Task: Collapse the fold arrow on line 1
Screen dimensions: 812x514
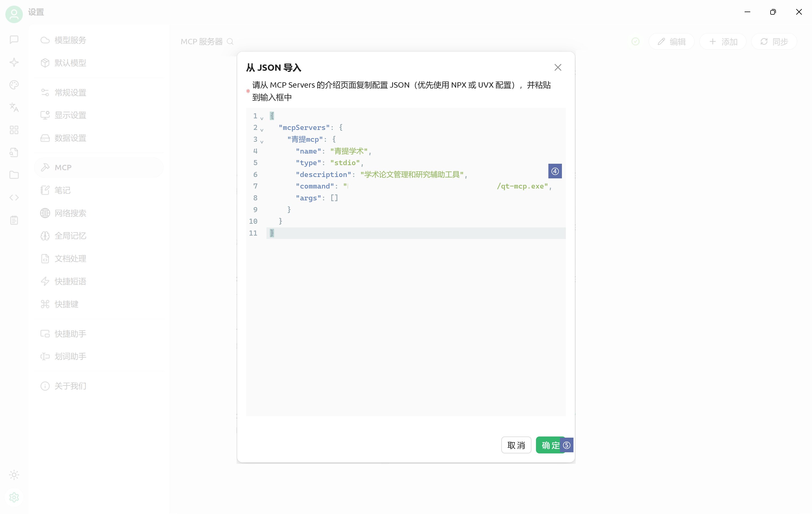Action: pos(262,118)
